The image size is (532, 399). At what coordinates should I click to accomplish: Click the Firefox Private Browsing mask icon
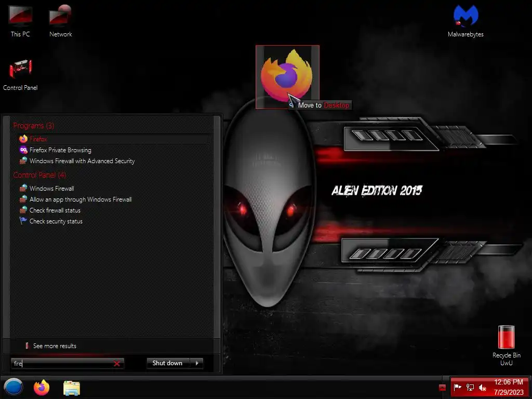point(23,150)
